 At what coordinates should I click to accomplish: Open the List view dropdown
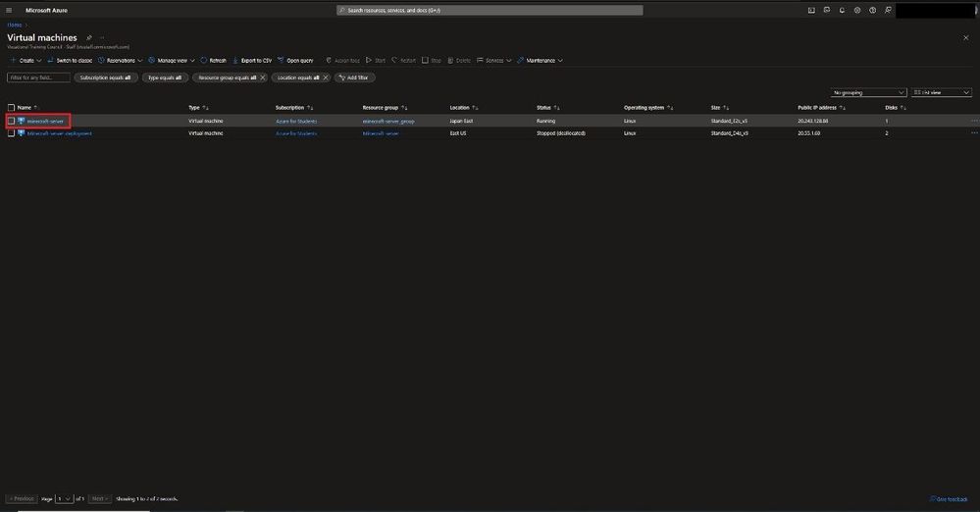(x=941, y=92)
